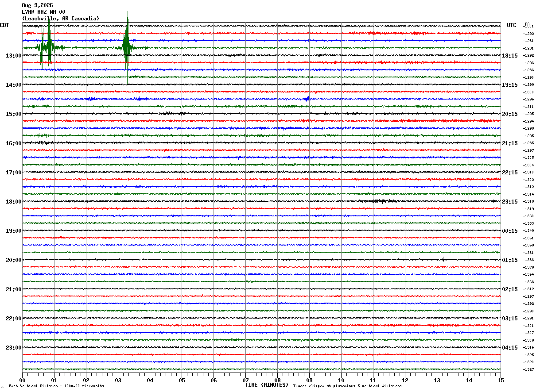
Task: Click the DC offset value -1338
Action: (528, 282)
